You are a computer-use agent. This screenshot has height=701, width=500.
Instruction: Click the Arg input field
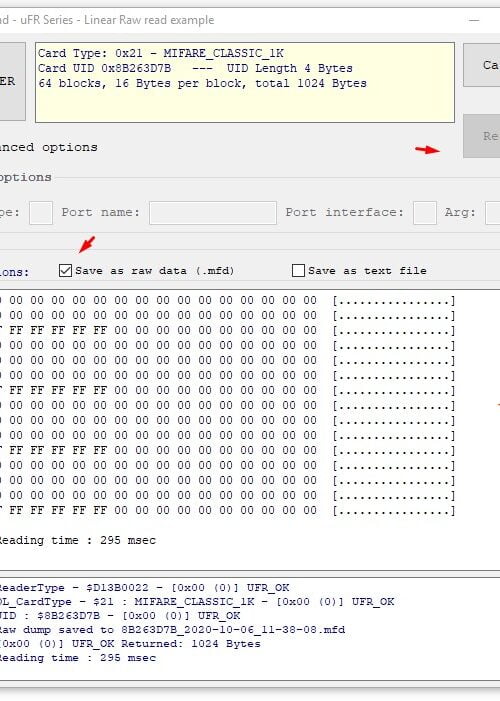492,212
